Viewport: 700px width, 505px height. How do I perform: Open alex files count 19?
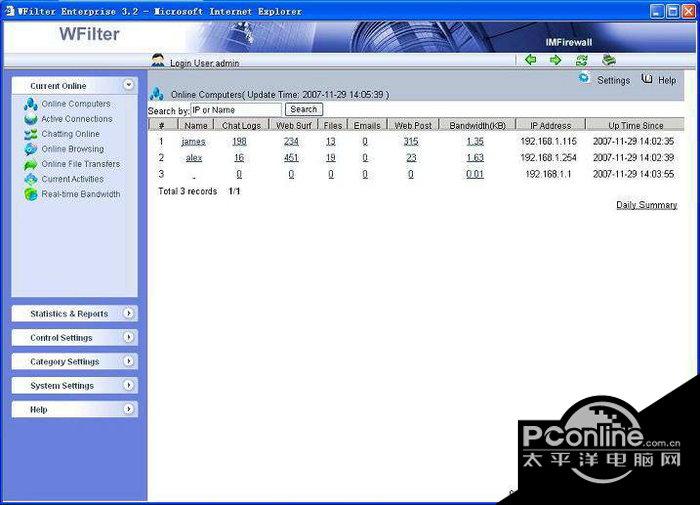point(330,158)
